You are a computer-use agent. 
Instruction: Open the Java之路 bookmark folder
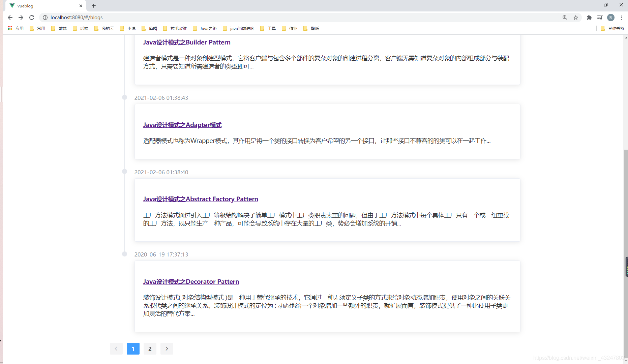pos(205,28)
